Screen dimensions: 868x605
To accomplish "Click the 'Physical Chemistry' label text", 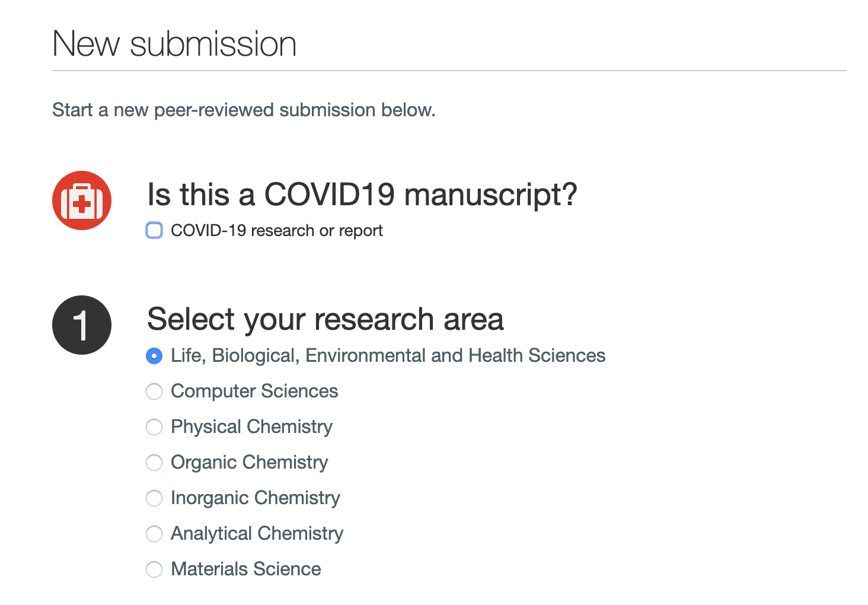I will pos(251,427).
